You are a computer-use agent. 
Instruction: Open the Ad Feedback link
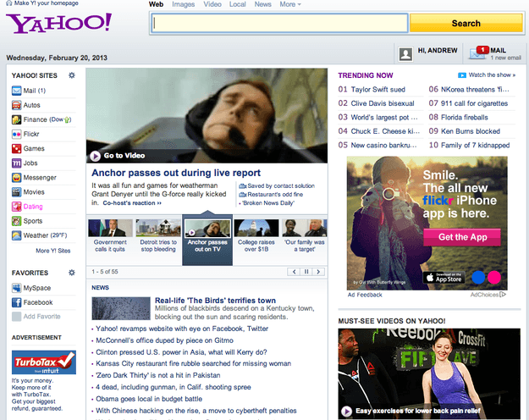coord(365,295)
